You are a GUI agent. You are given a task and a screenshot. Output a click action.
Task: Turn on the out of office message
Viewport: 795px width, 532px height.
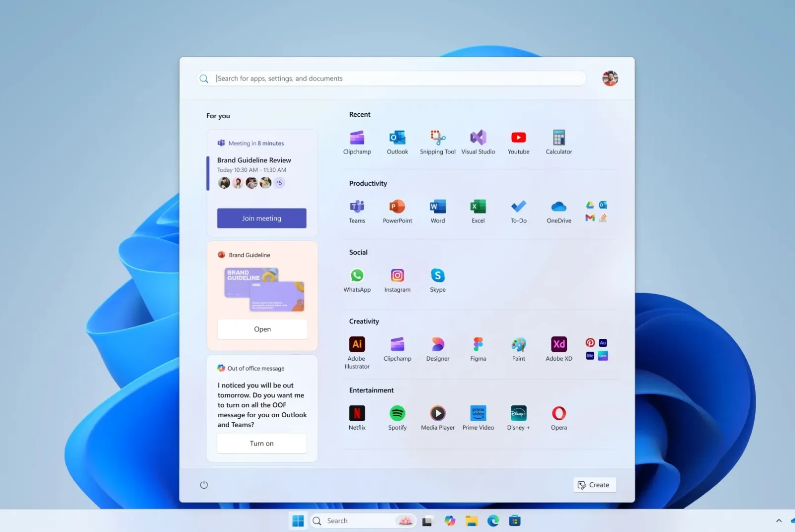click(261, 443)
